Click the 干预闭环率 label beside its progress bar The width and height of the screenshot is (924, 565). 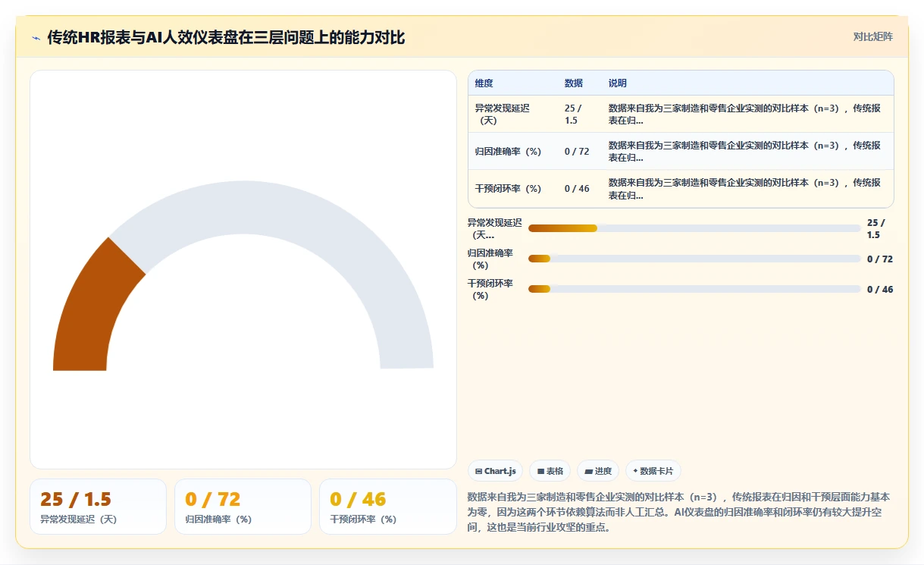[x=490, y=289]
